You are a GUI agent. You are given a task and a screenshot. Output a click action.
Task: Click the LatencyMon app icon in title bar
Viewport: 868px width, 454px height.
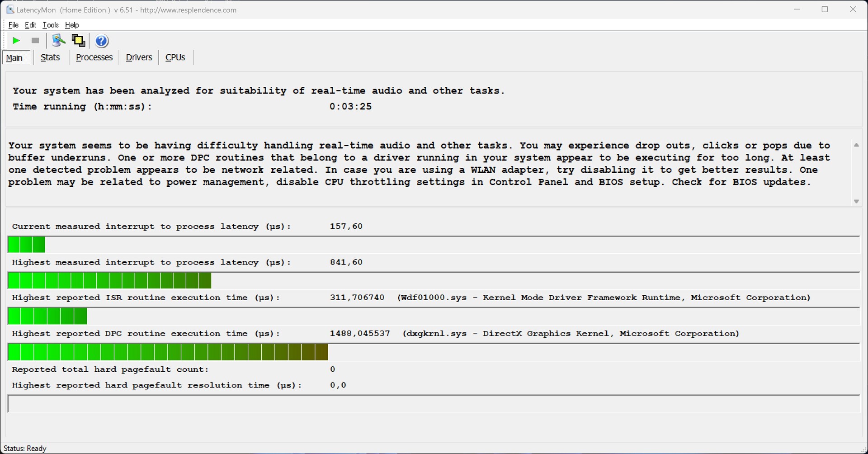(x=10, y=9)
